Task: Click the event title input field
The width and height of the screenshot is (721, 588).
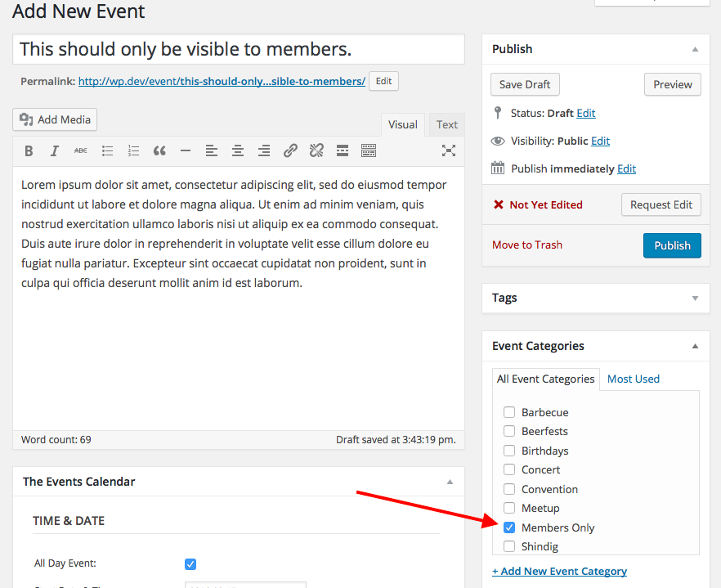Action: click(239, 49)
